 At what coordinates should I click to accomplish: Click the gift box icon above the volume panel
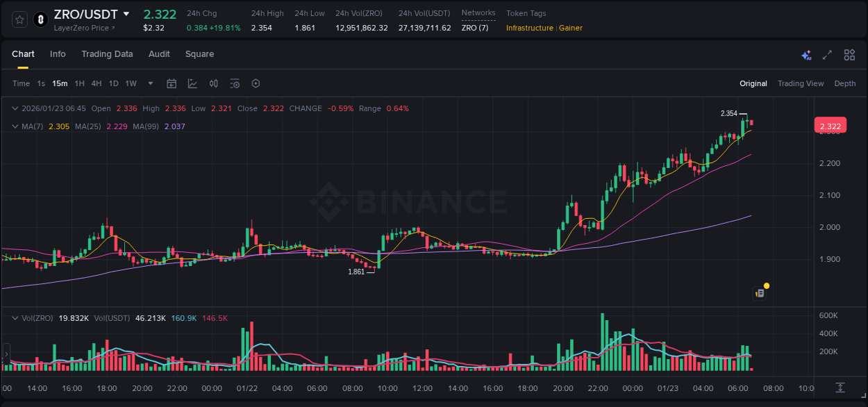(759, 292)
